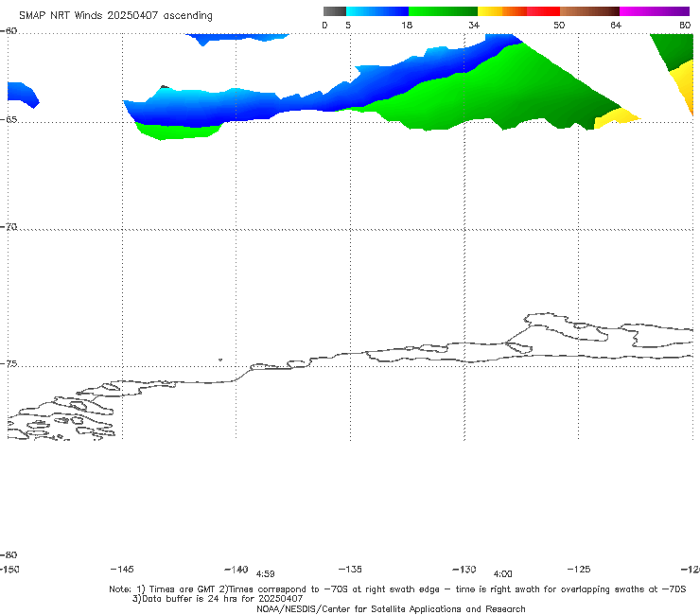Click the yellow wind patch near -125 longitude
Screen dimensions: 700x615
pos(616,117)
